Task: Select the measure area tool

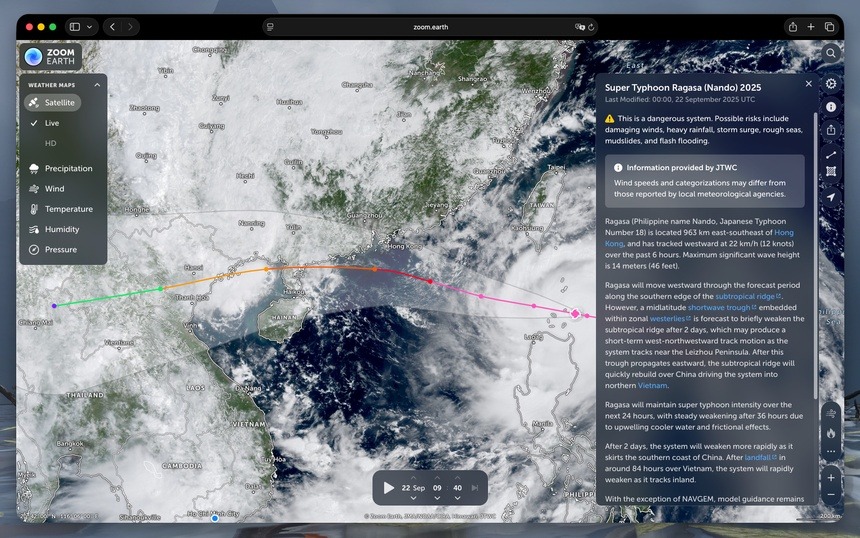Action: (831, 172)
